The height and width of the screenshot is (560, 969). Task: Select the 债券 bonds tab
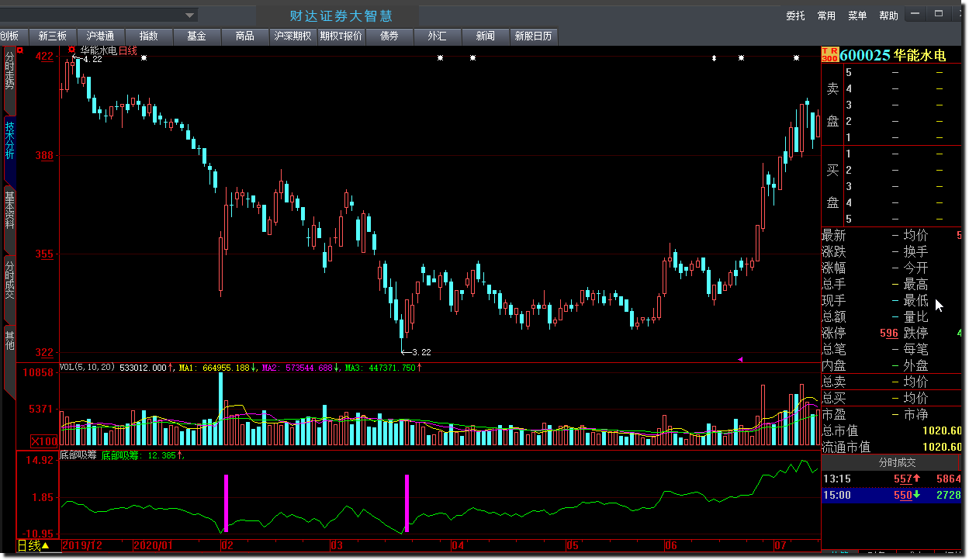click(x=389, y=36)
